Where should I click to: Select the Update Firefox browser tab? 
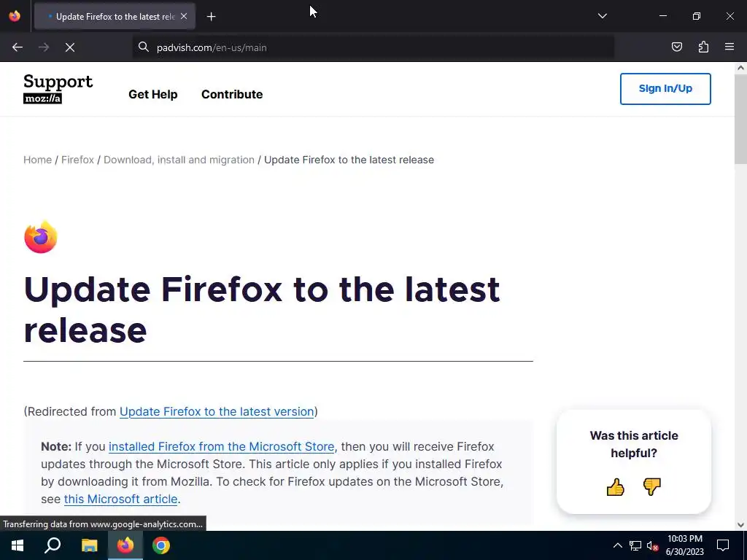[x=115, y=16]
